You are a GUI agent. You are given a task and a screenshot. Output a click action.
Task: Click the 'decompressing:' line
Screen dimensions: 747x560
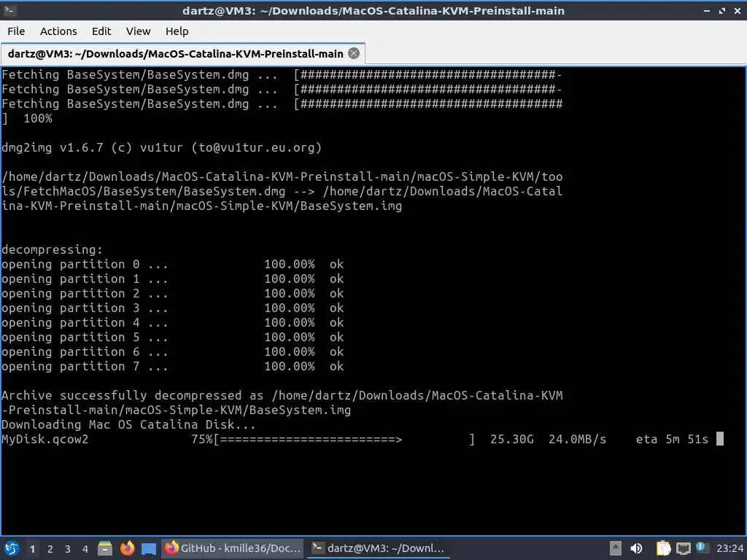coord(52,249)
